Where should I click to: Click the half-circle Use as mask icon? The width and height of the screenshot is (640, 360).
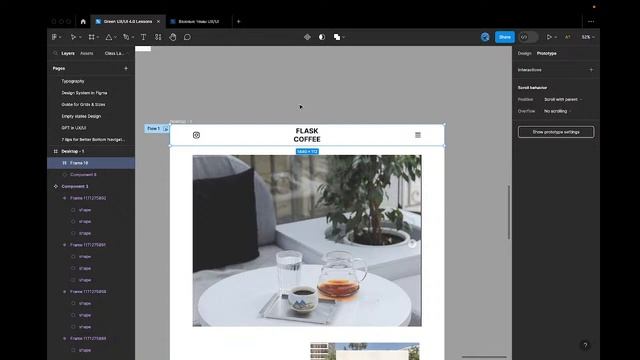pyautogui.click(x=322, y=37)
